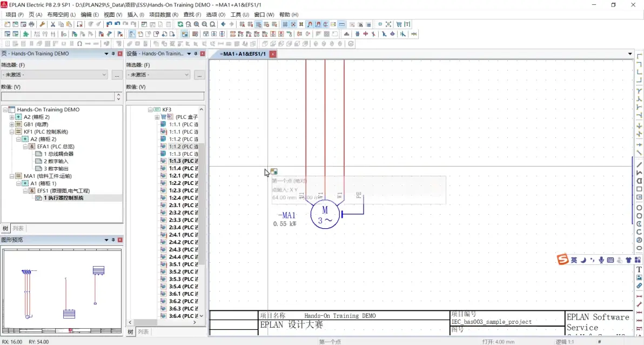
Task: Go back with the blue left arrow
Action: pos(224,24)
